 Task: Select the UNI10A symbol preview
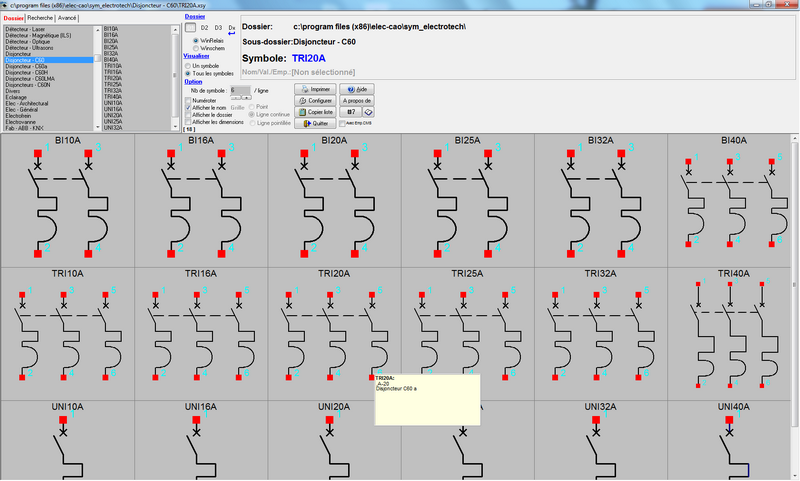click(68, 441)
